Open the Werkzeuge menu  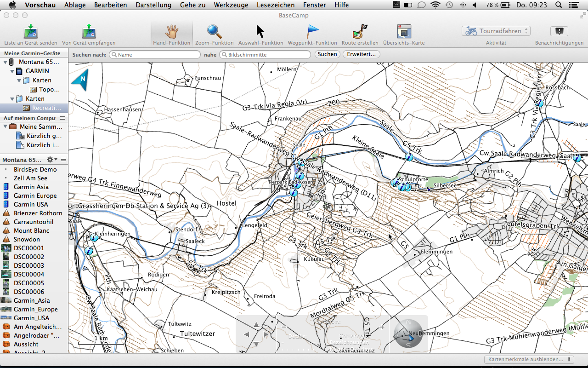pos(231,5)
